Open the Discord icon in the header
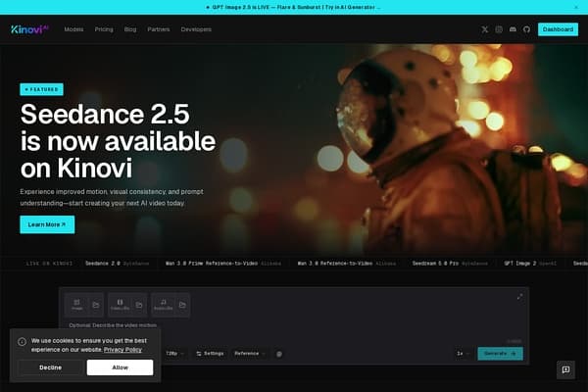 coord(513,29)
